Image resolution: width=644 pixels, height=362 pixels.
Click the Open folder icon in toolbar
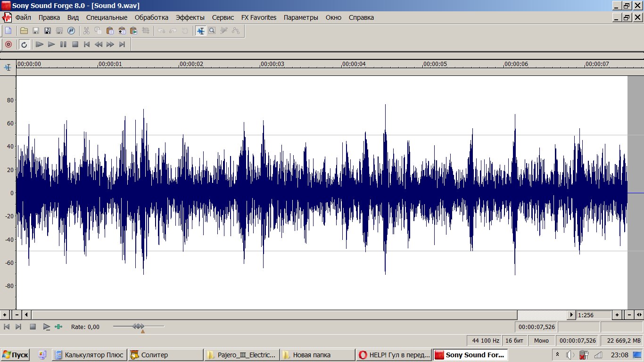24,31
